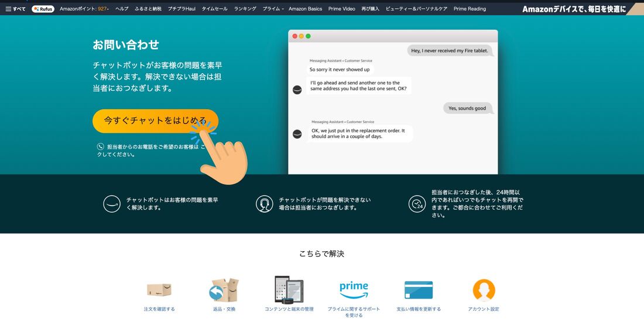This screenshot has height=322, width=644.
Task: Open Prime Reading
Action: [470, 9]
